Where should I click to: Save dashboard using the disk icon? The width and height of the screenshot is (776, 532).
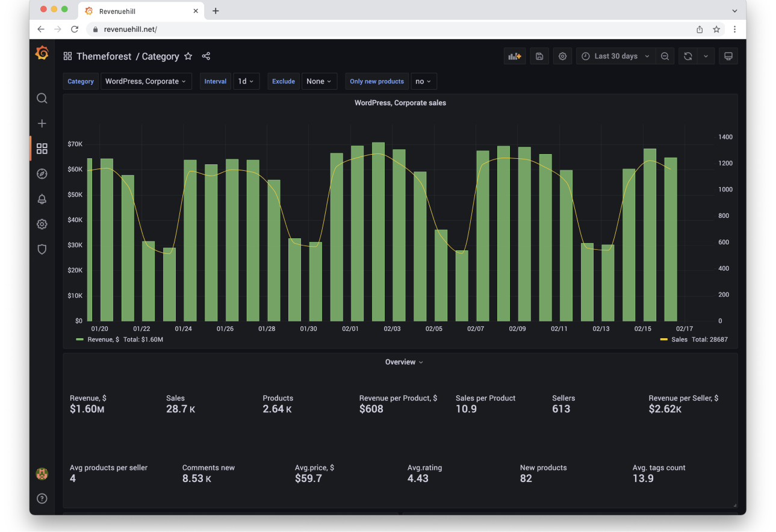pos(539,56)
